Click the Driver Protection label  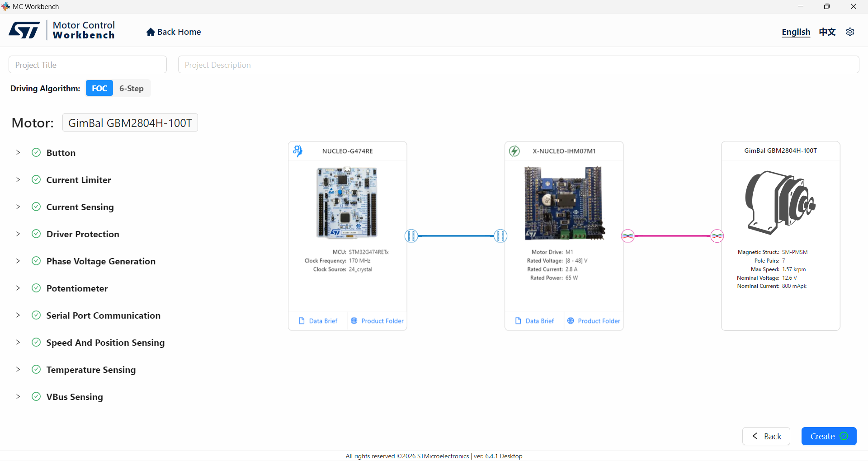pos(83,234)
